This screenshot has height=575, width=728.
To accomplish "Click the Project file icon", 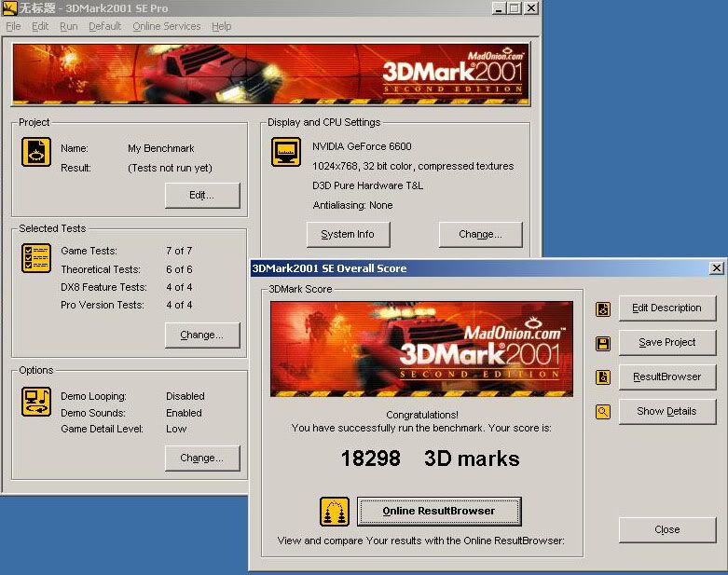I will point(36,152).
